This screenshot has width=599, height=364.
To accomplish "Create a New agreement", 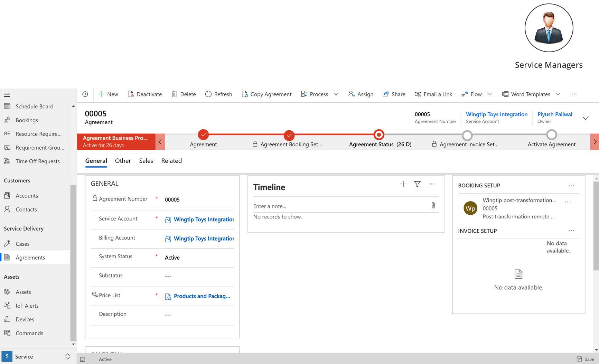I will (x=107, y=94).
